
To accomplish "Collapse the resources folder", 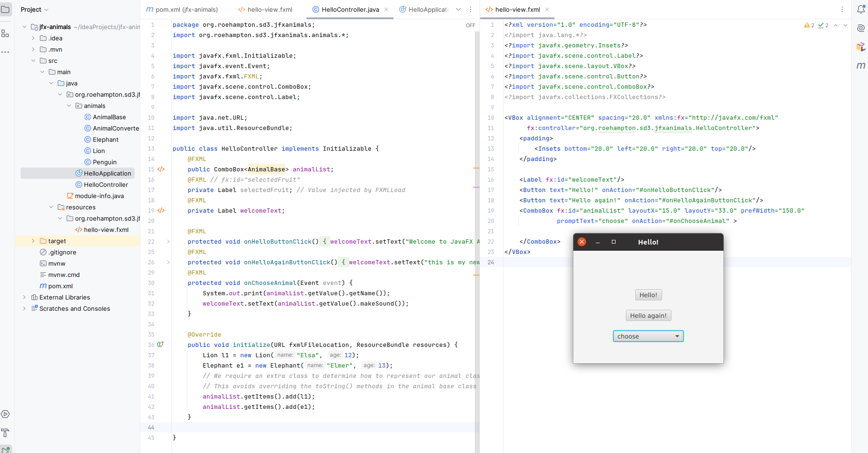I will click(x=51, y=207).
